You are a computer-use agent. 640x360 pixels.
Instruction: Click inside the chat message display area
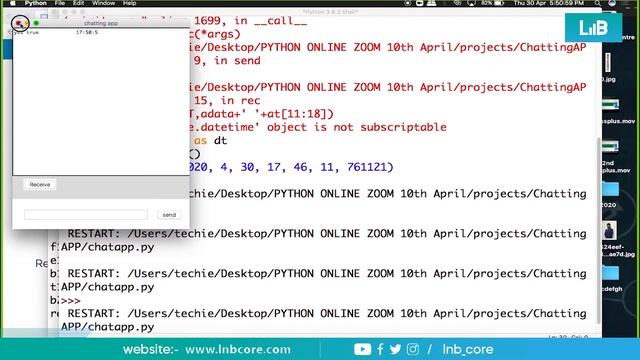101,102
